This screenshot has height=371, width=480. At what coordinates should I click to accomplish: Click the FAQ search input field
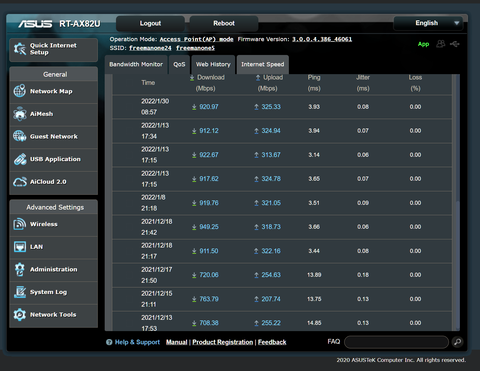pos(396,342)
